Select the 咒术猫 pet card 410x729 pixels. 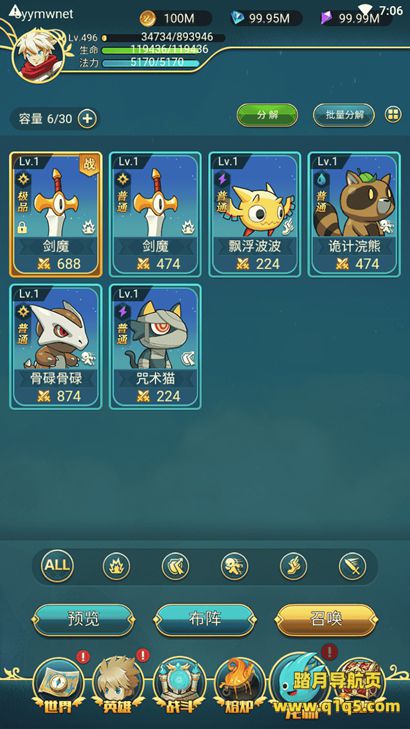(155, 347)
